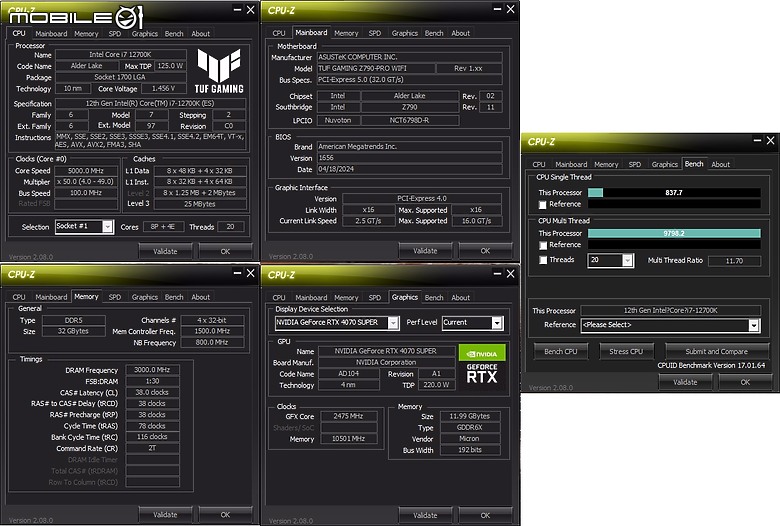
Task: Click the Bus Width value 192 bits
Action: (470, 450)
